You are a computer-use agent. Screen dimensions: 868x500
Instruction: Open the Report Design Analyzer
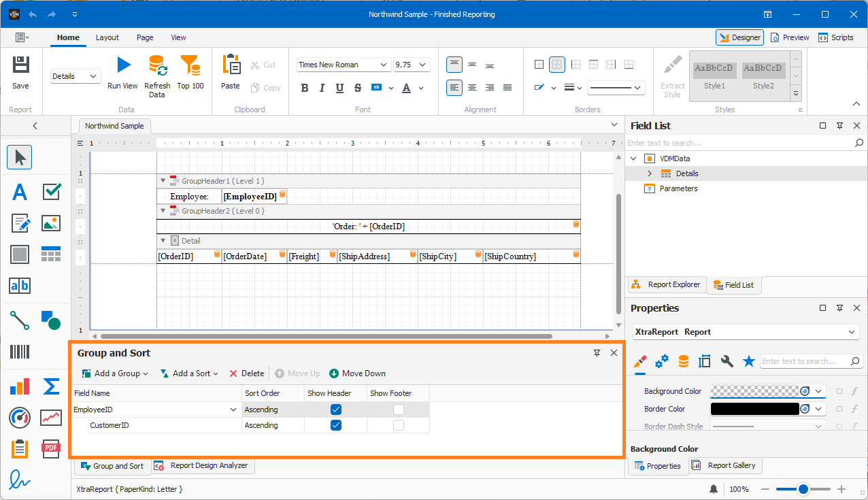click(x=203, y=466)
